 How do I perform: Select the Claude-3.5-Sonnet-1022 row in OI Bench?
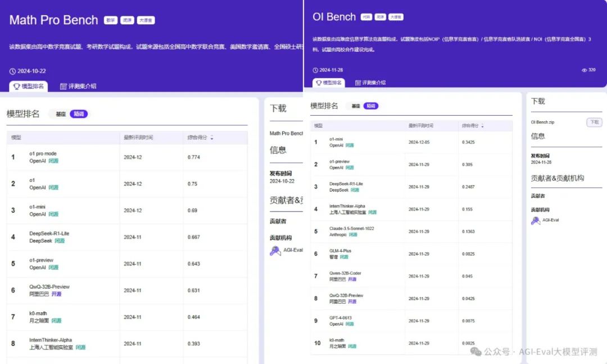click(411, 231)
